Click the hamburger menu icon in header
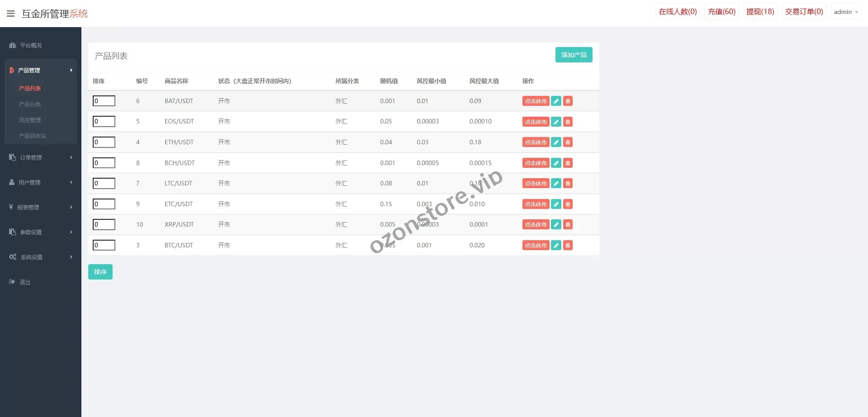The height and width of the screenshot is (417, 868). point(11,14)
